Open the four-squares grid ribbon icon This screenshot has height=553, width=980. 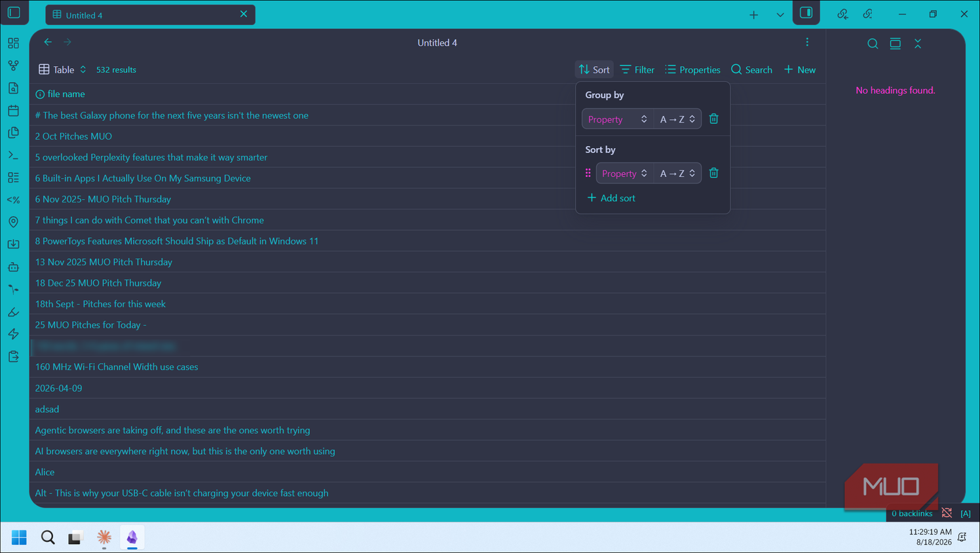(x=13, y=43)
